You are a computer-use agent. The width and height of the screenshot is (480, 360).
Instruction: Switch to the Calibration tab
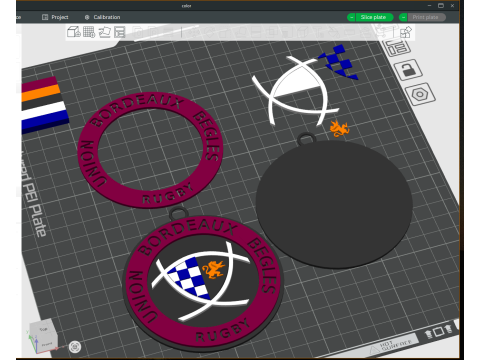102,17
